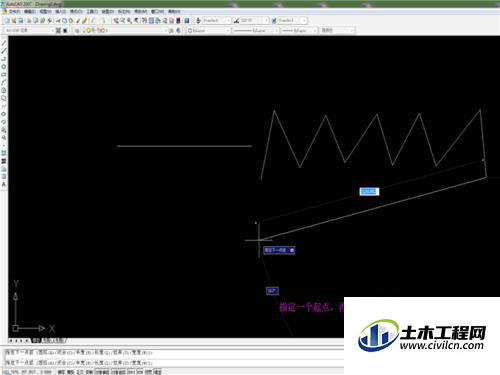This screenshot has height=375, width=500.
Task: Click the Copy icon in the standard toolbar
Action: 64,21
